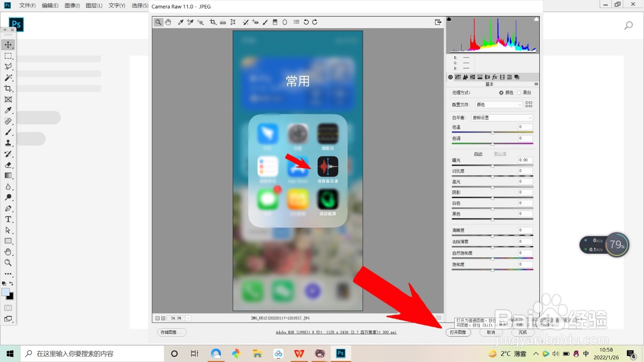Open the Camera Raw preferences list icon

point(297,22)
